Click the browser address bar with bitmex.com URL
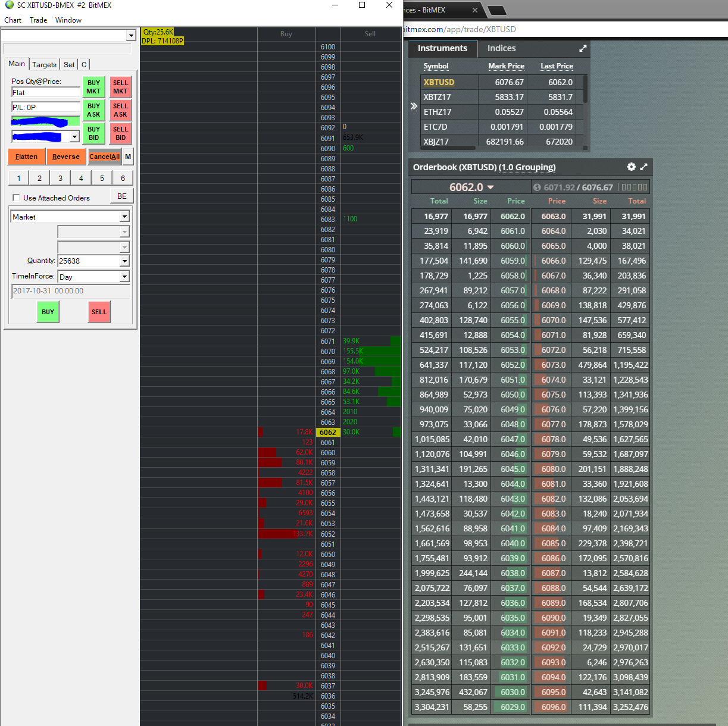728x726 pixels. tap(565, 29)
